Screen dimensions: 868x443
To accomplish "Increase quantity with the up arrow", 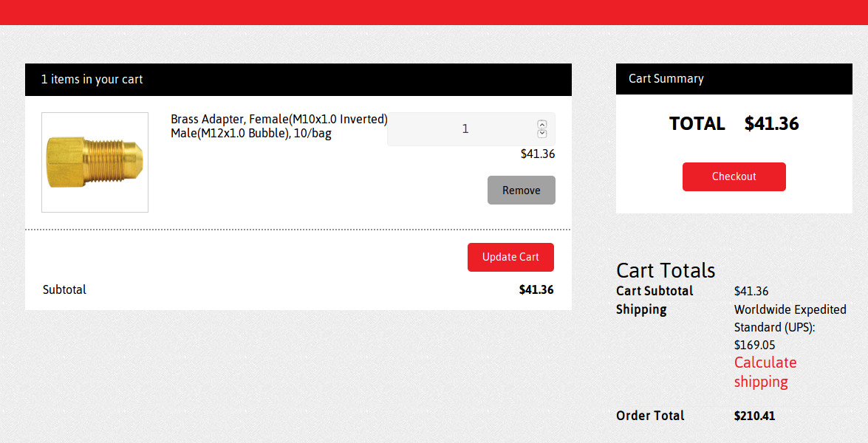I will tap(541, 125).
